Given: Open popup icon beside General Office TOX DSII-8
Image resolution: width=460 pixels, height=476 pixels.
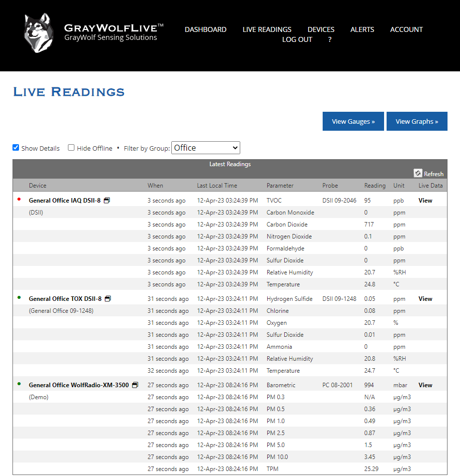Looking at the screenshot, I should click(x=108, y=299).
